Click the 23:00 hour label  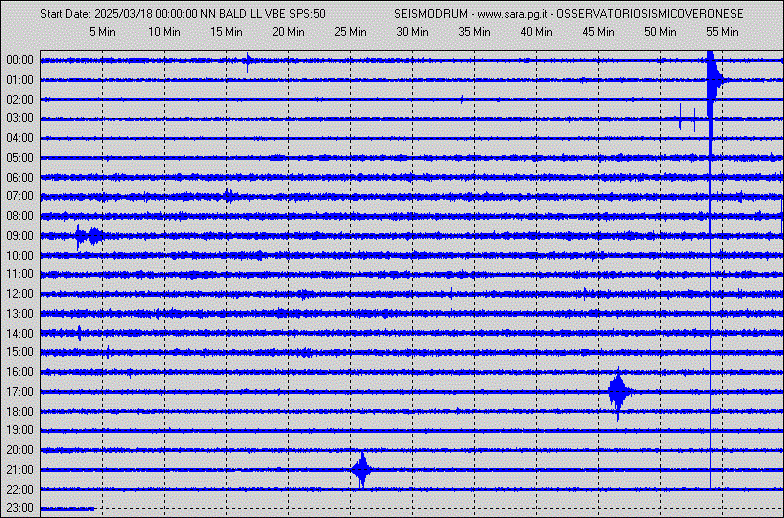[x=20, y=508]
